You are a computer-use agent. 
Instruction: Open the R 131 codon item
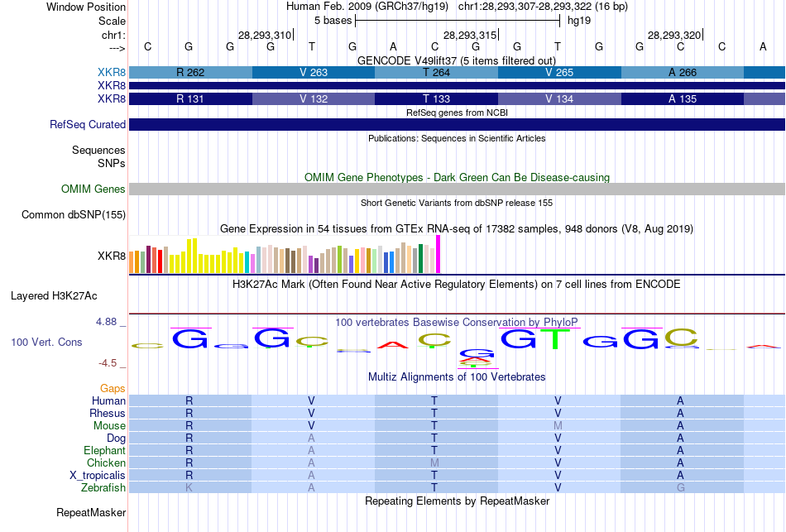[x=190, y=98]
